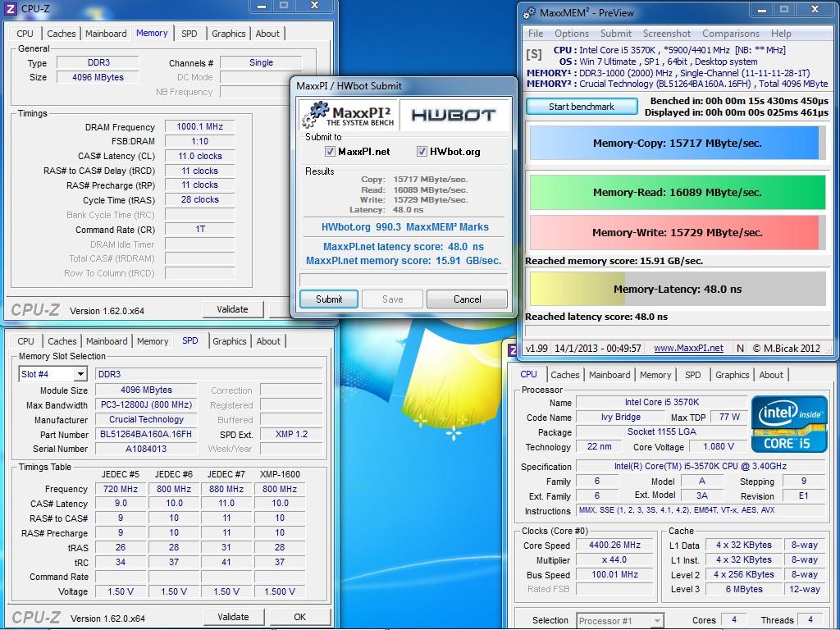
Task: Switch to Caches tab in top-left CPU-Z
Action: click(61, 33)
